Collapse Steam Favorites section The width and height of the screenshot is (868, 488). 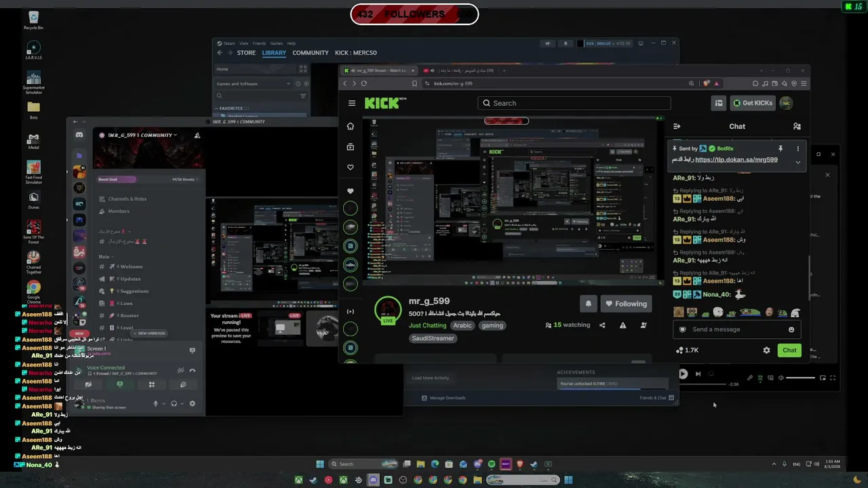point(231,108)
